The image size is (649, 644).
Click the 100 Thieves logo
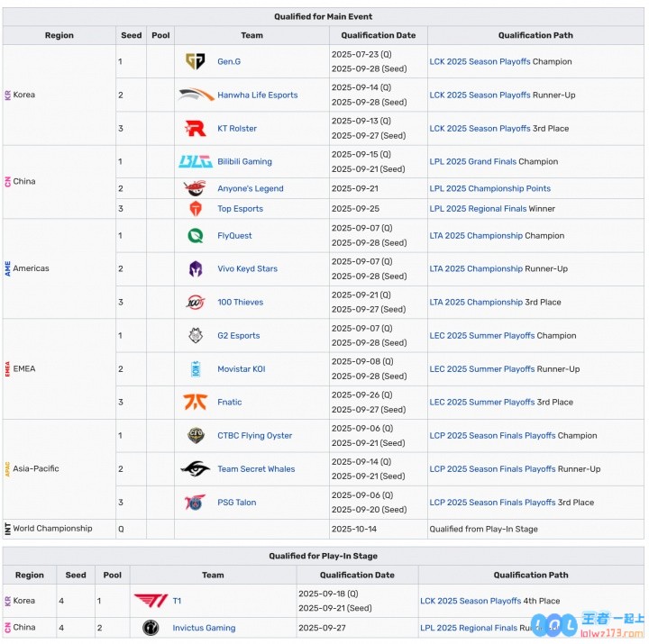tap(195, 303)
